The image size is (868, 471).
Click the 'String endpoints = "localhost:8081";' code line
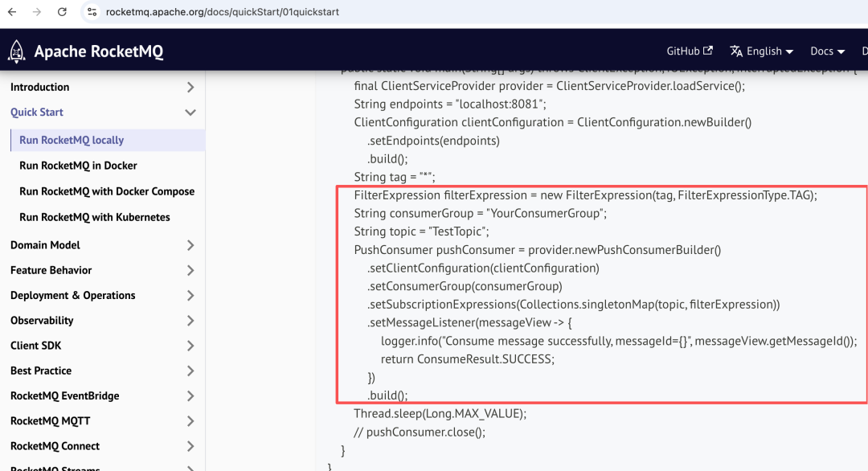[x=450, y=104]
